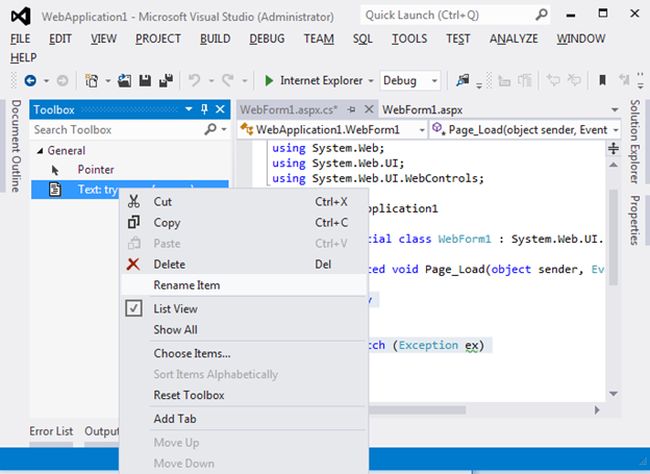Switch to the WebForm1.aspx tab
Viewport: 650px width, 474px height.
pyautogui.click(x=420, y=109)
